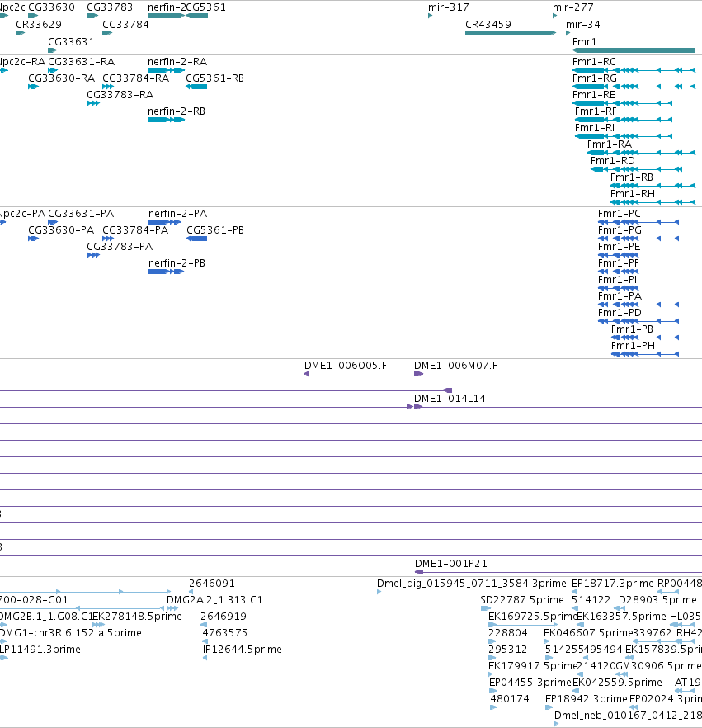Click the mir-277 gene label
The width and height of the screenshot is (702, 728).
pyautogui.click(x=573, y=7)
